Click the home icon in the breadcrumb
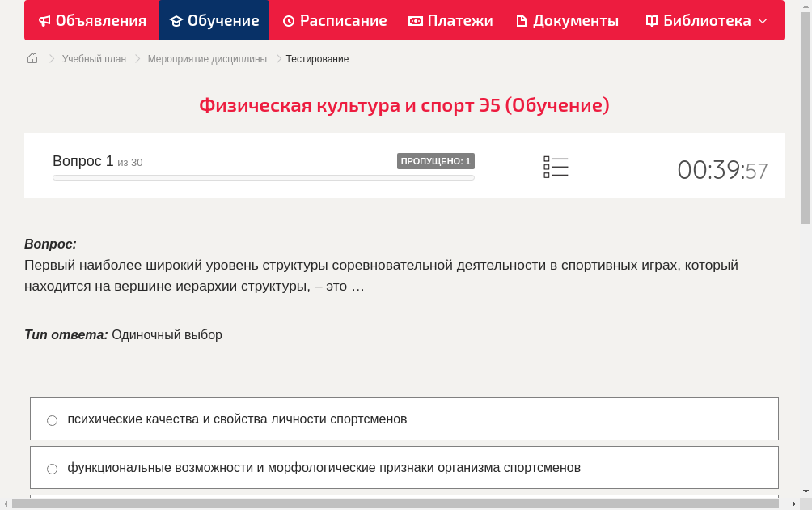Image resolution: width=812 pixels, height=510 pixels. point(32,58)
